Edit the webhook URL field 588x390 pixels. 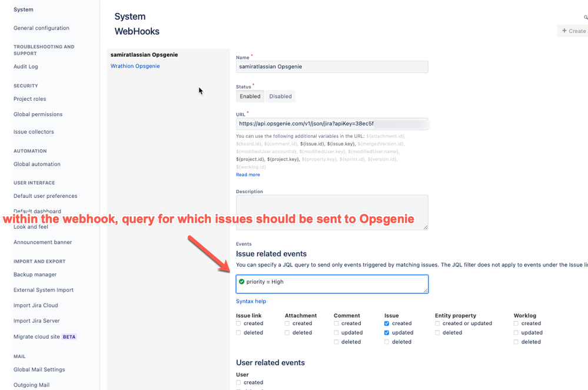(332, 124)
